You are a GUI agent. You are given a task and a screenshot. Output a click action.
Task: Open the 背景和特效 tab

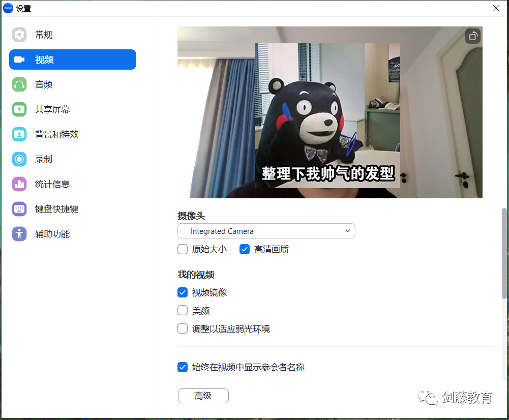(73, 134)
